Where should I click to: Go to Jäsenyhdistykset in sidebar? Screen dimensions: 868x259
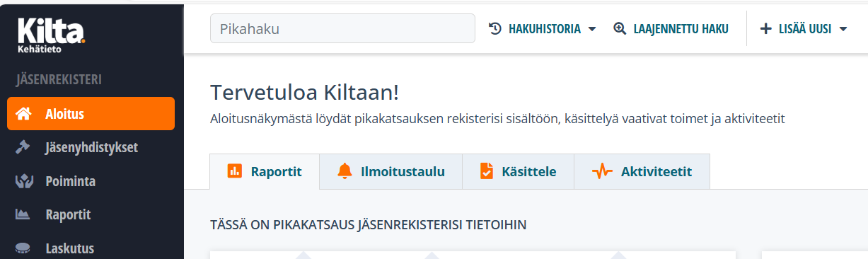[x=91, y=148]
